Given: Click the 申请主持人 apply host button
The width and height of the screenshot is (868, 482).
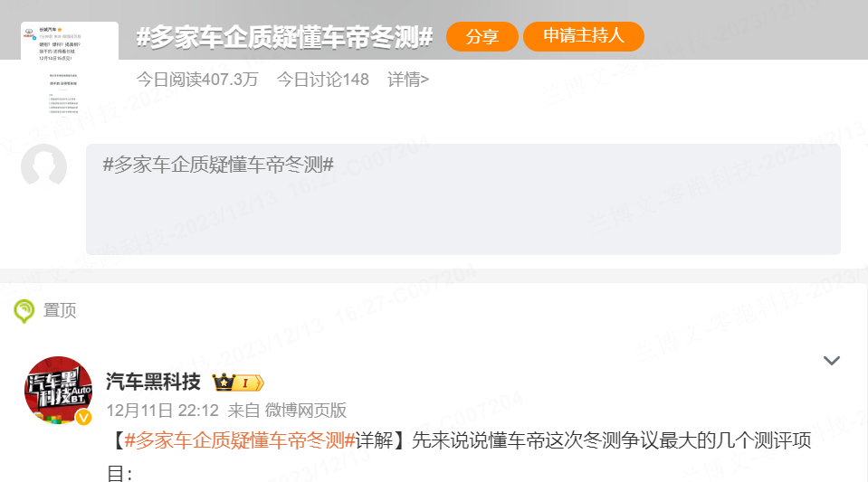Looking at the screenshot, I should [x=584, y=36].
